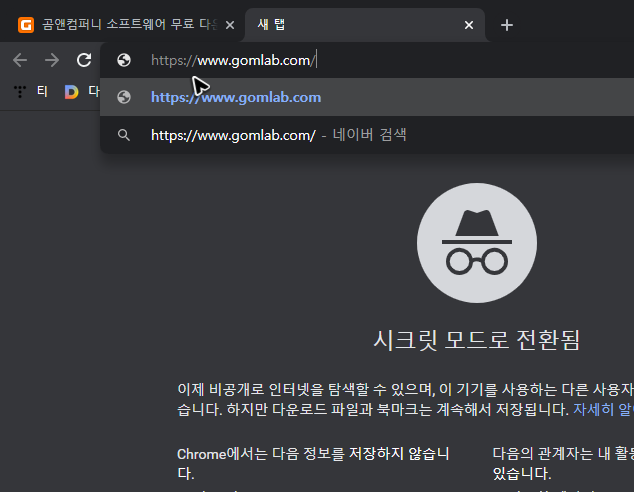
Task: Reload the page with refresh icon
Action: coord(84,60)
